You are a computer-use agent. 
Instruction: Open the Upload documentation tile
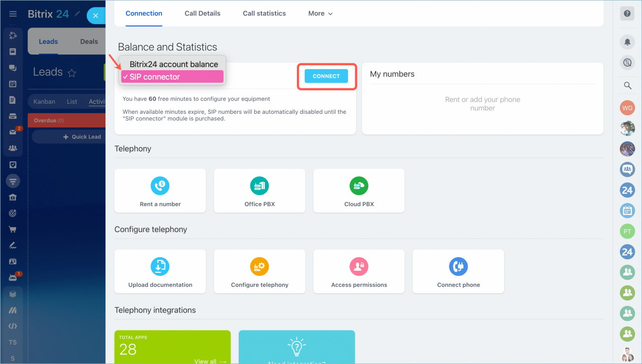coord(160,271)
